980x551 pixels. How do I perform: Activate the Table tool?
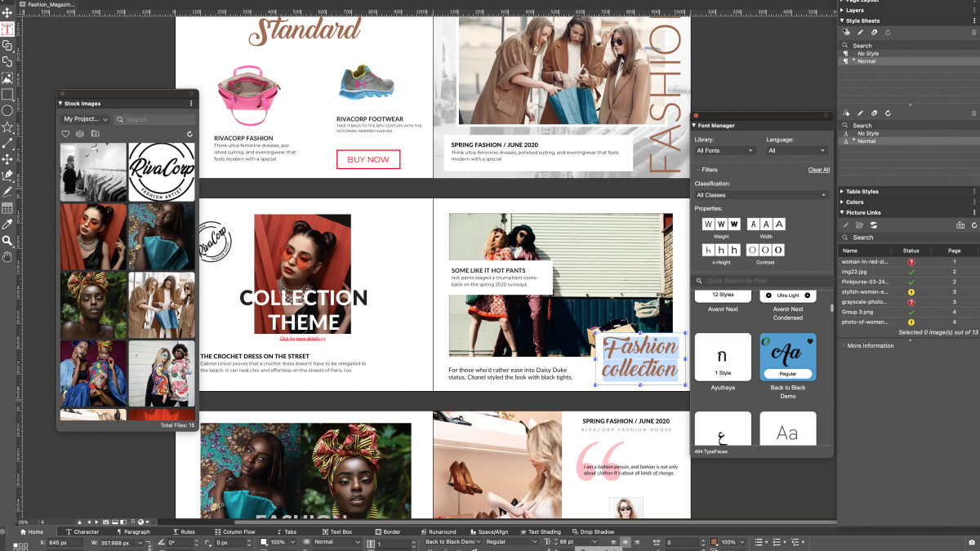pyautogui.click(x=7, y=208)
